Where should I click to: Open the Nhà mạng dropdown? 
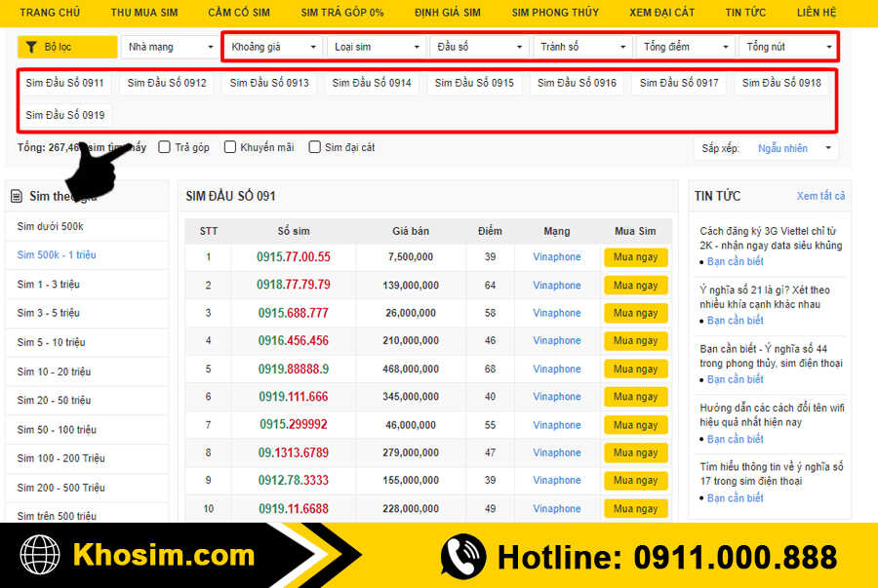tap(170, 47)
